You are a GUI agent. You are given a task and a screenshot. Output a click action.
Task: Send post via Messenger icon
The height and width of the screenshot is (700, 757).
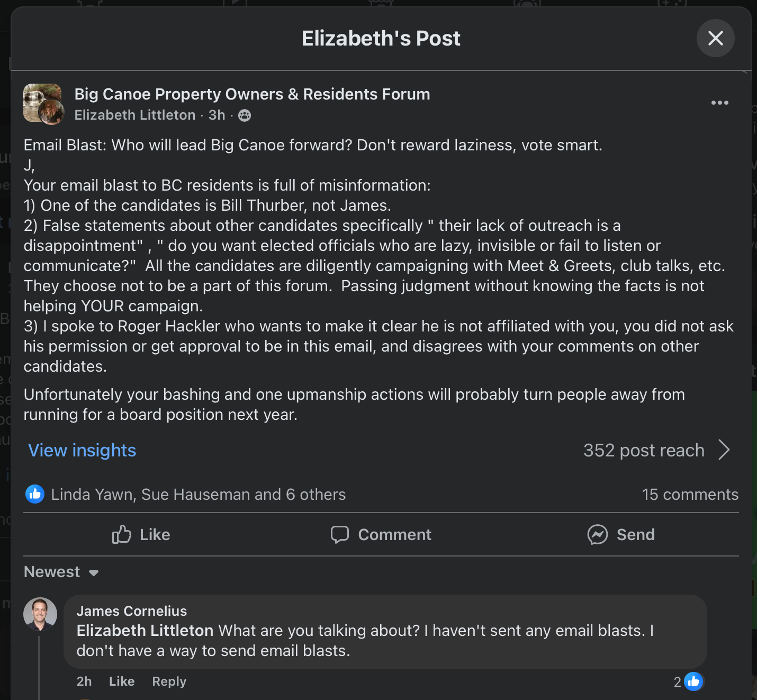pos(621,535)
